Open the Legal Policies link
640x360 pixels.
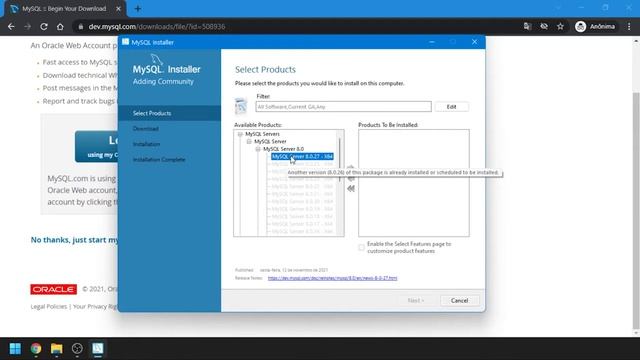pyautogui.click(x=49, y=307)
